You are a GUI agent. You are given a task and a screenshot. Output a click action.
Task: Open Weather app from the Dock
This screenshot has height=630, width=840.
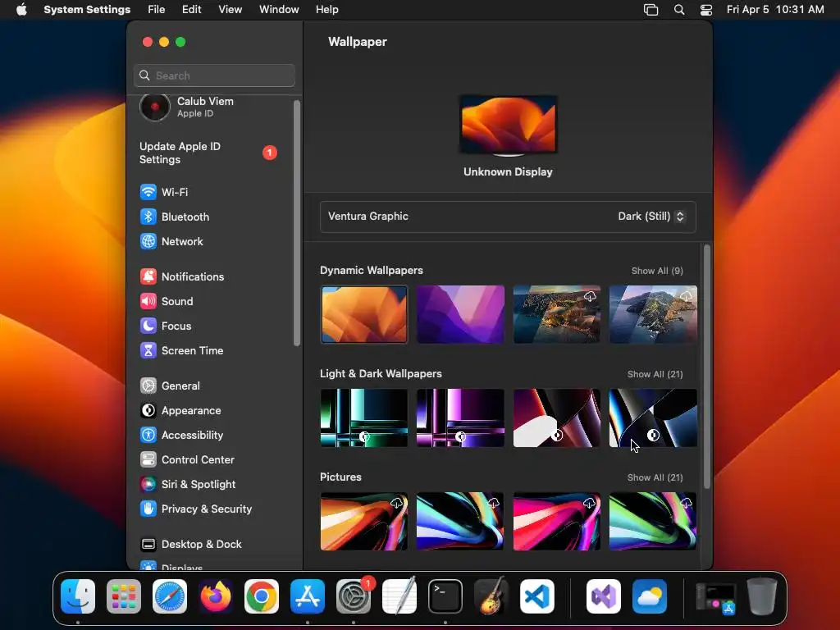tap(650, 596)
